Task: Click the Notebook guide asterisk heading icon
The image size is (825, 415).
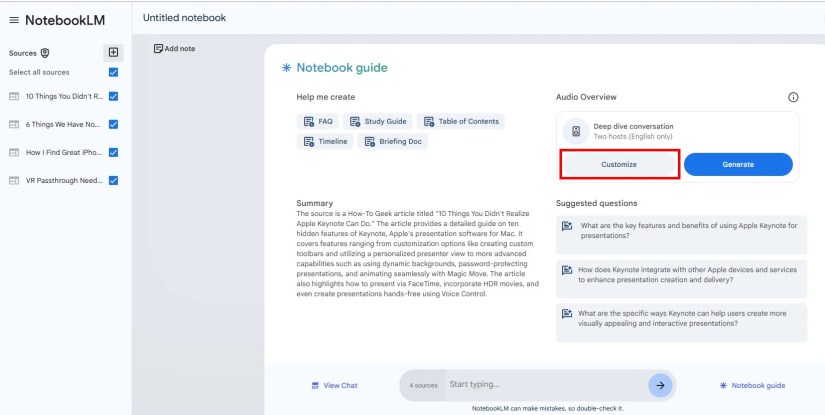Action: click(x=286, y=68)
